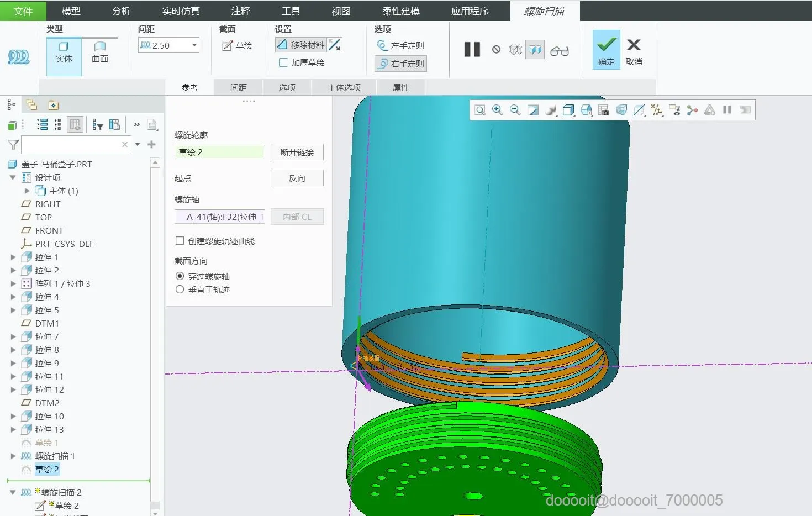Pause the feature with the pause icon

click(472, 50)
